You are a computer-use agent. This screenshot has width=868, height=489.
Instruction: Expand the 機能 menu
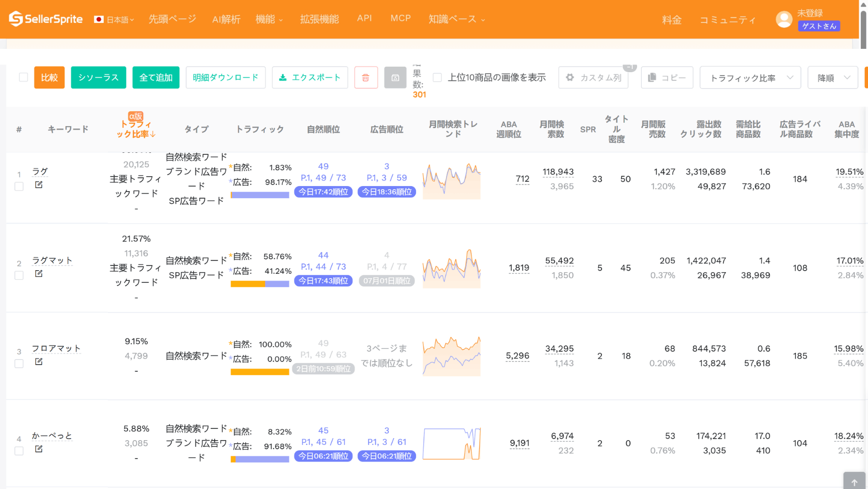tap(269, 19)
